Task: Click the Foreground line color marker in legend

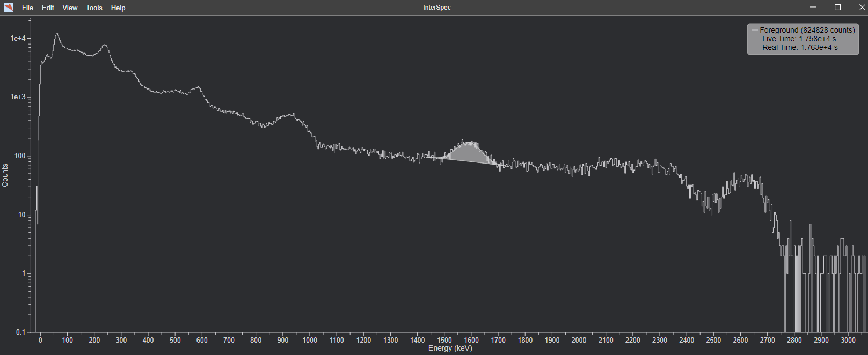Action: tap(754, 30)
